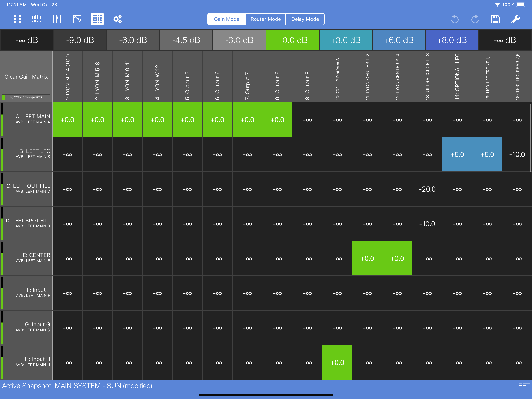This screenshot has width=532, height=399.
Task: Select the matrix grid view icon
Action: point(97,19)
